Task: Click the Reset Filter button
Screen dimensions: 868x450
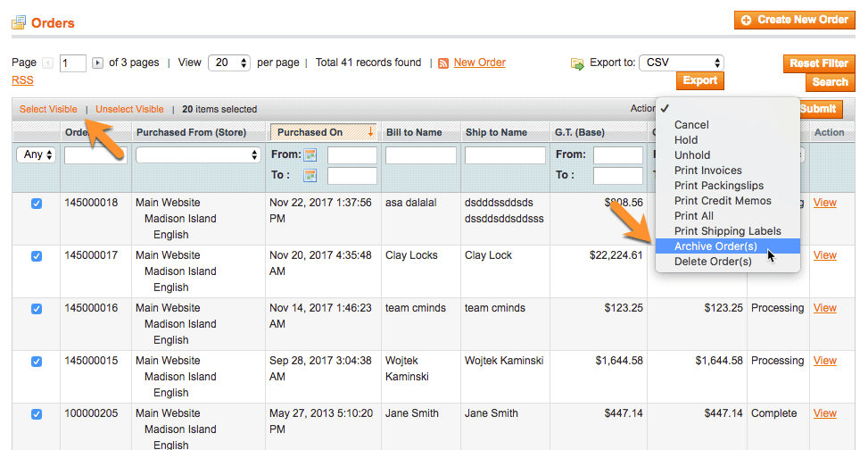Action: 817,63
